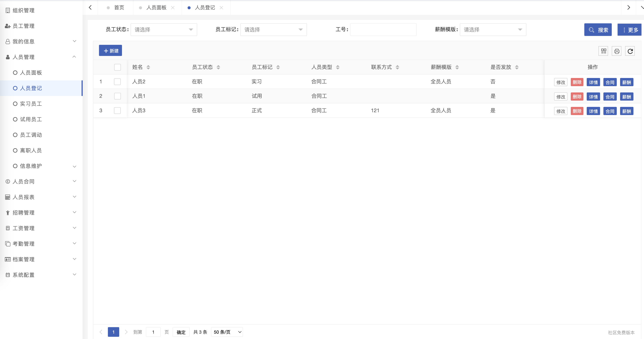Expand 招聘管理 sidebar menu
644x339 pixels.
click(x=41, y=213)
